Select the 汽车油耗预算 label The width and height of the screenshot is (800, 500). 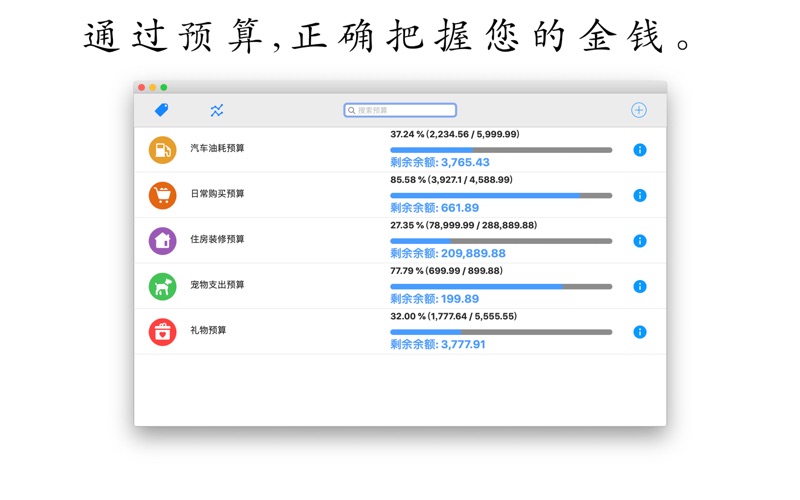point(217,148)
